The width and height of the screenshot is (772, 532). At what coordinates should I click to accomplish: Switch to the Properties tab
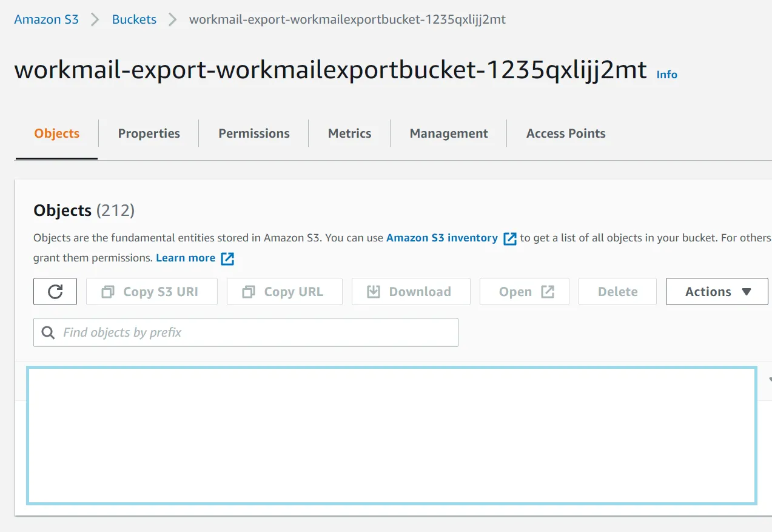coord(149,133)
